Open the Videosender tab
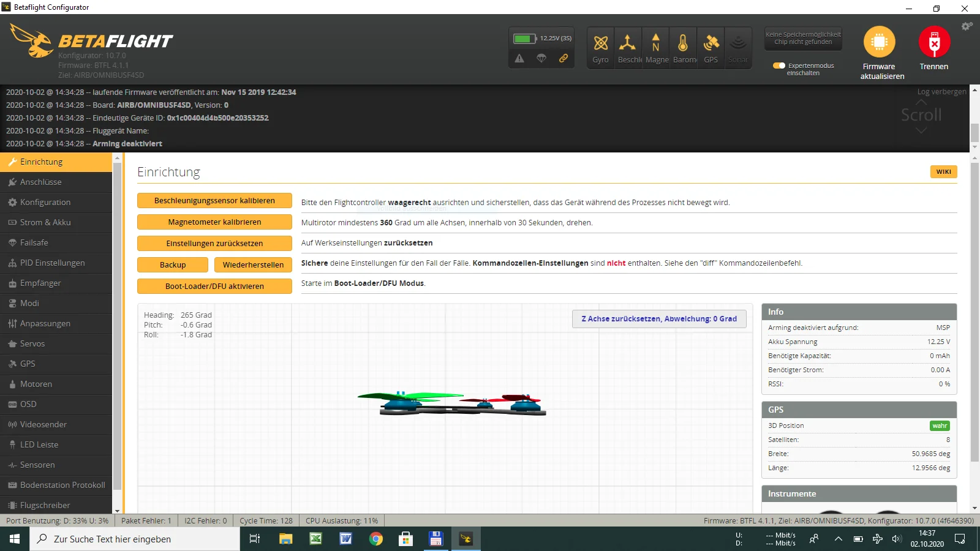The height and width of the screenshot is (551, 980). tap(56, 424)
